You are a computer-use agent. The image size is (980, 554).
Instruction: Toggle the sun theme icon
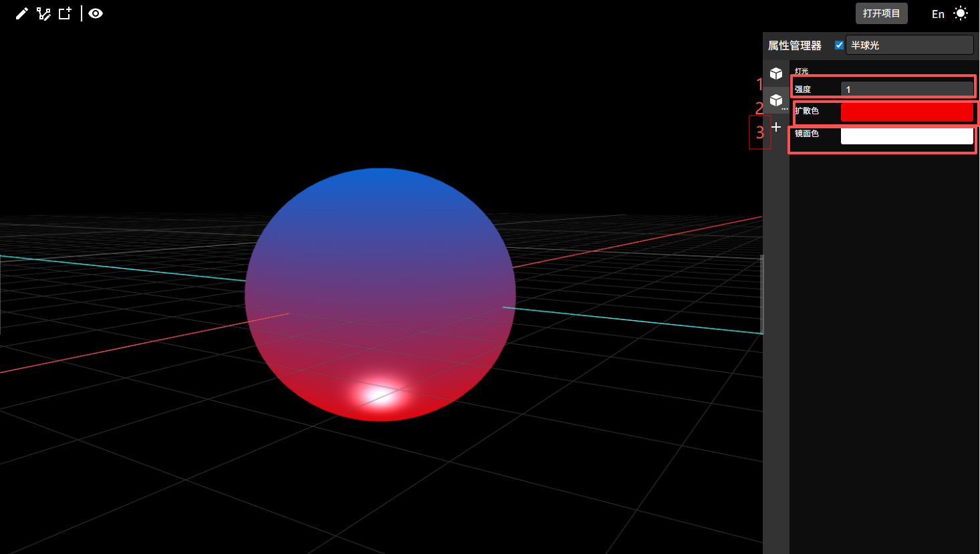coord(961,13)
